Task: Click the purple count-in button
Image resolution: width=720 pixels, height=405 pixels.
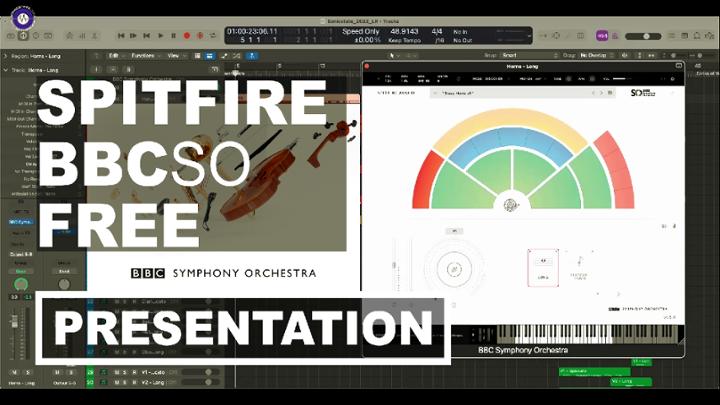Action: (602, 36)
